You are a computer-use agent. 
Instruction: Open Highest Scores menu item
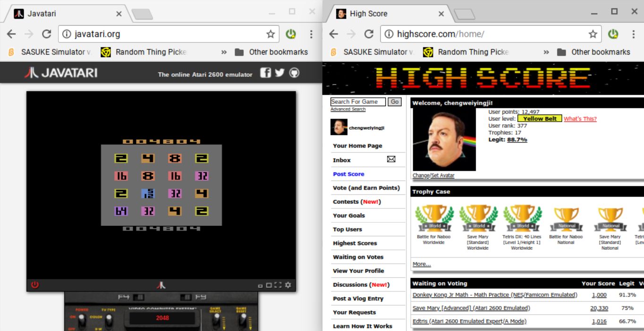tap(355, 243)
